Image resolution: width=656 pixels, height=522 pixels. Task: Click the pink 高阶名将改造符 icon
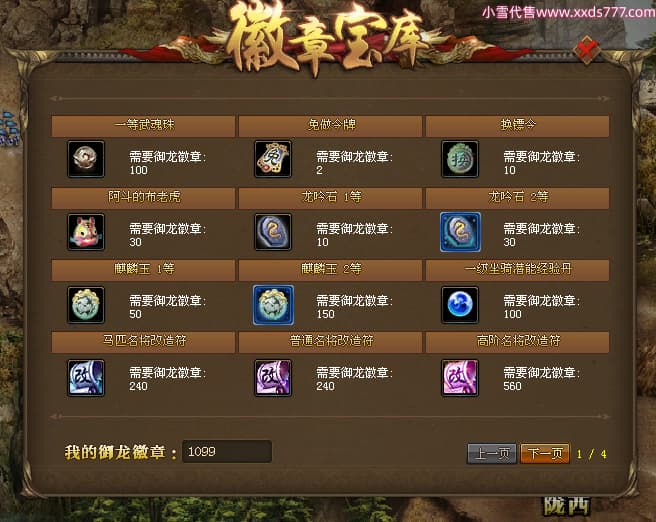(460, 378)
